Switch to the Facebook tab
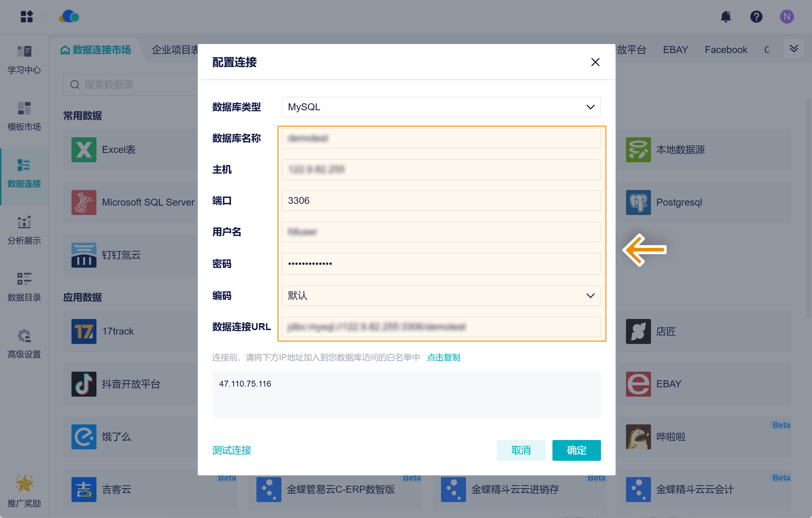Image resolution: width=812 pixels, height=518 pixels. point(726,49)
